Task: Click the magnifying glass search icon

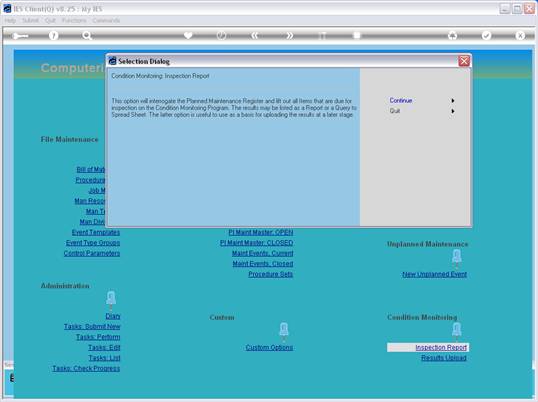Action: click(87, 36)
